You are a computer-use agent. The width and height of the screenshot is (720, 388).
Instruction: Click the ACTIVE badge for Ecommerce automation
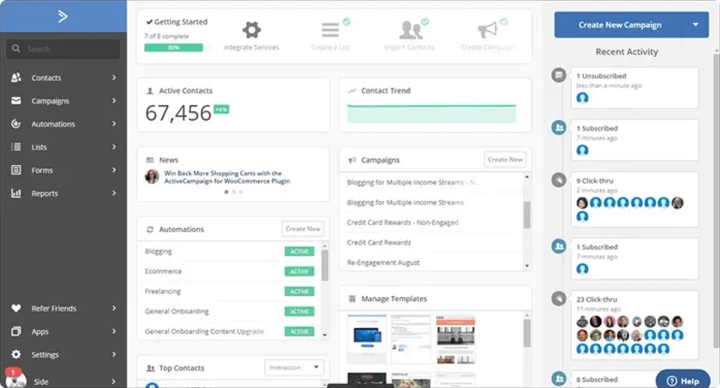(299, 271)
